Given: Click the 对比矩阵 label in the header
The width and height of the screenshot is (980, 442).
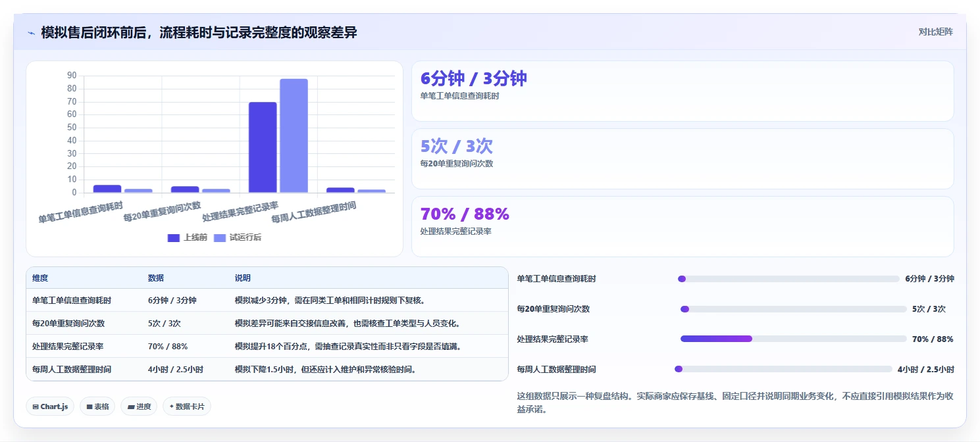Looking at the screenshot, I should [x=935, y=32].
